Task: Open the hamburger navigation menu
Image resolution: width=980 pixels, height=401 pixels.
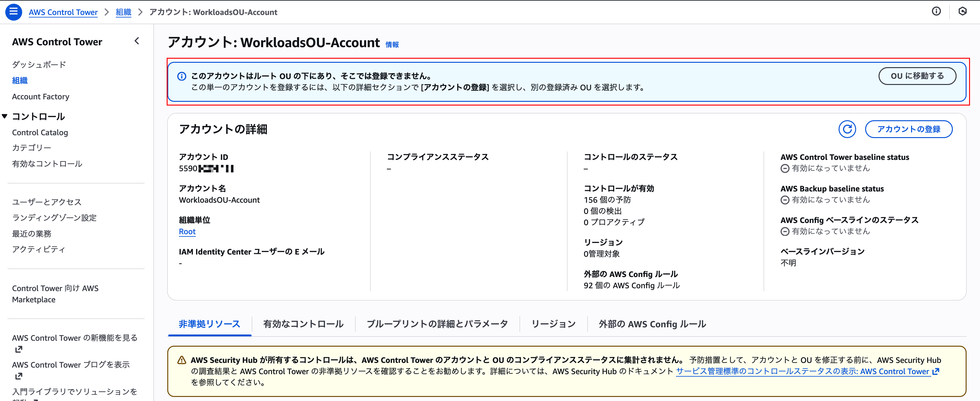Action: (x=13, y=12)
